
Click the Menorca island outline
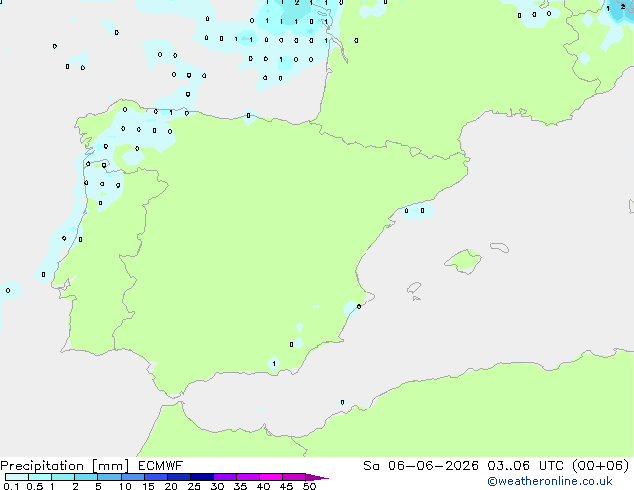click(500, 247)
